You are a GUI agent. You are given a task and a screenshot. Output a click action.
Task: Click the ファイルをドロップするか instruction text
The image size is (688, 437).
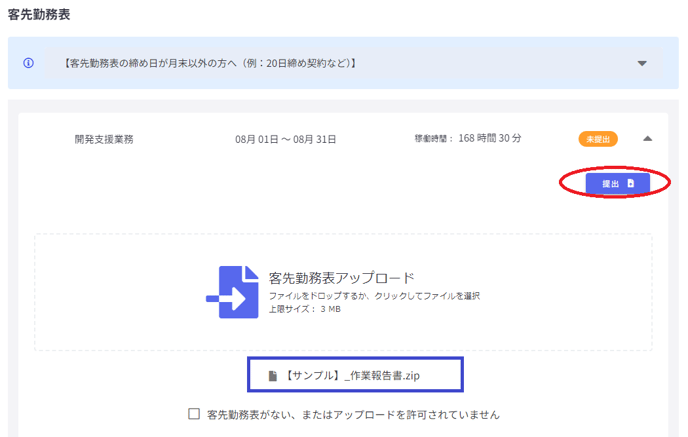click(x=374, y=296)
